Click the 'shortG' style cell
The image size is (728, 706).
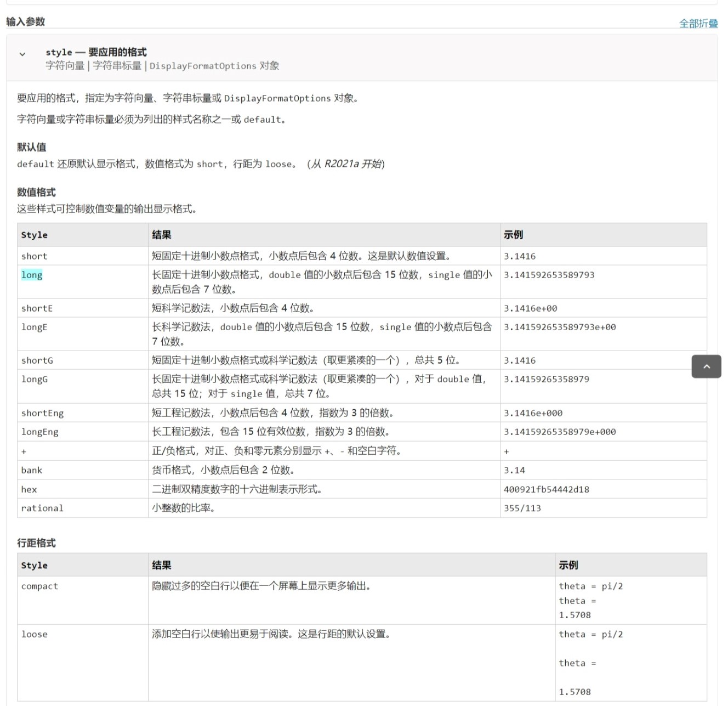[x=37, y=360]
